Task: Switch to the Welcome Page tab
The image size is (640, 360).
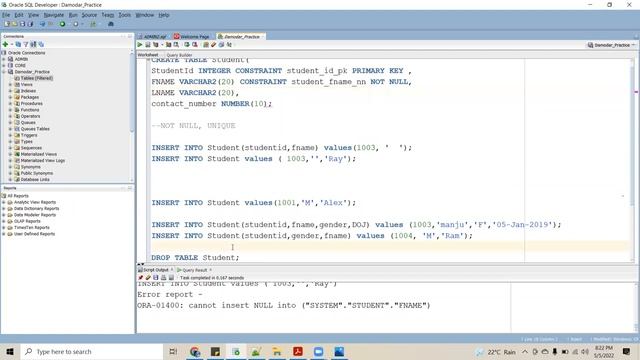Action: coord(192,37)
